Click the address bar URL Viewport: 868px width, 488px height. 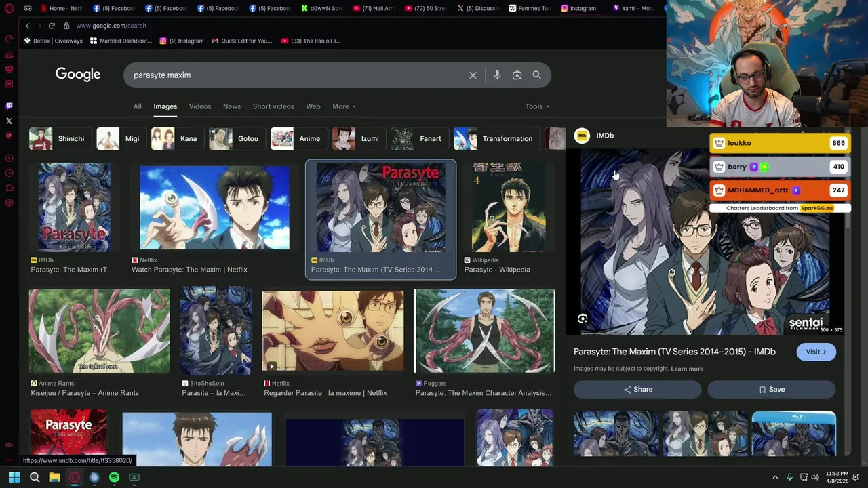(x=111, y=26)
